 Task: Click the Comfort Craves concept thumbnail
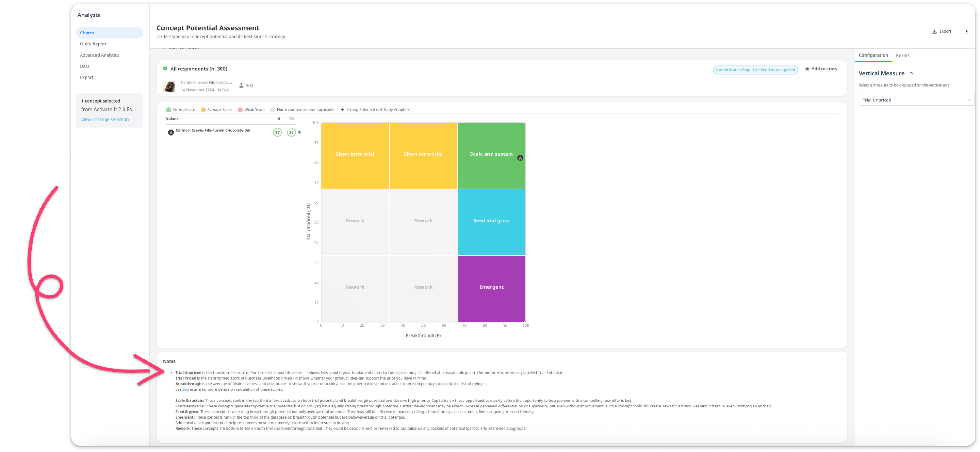pyautogui.click(x=169, y=86)
